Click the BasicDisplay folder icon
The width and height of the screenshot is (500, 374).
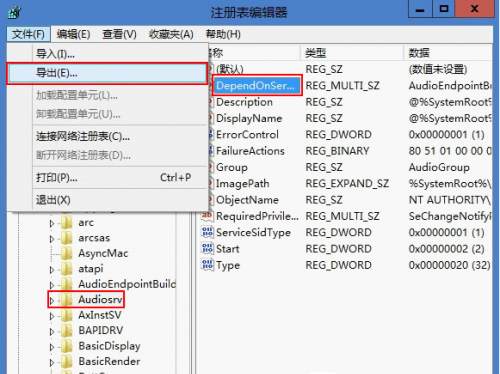coord(67,346)
